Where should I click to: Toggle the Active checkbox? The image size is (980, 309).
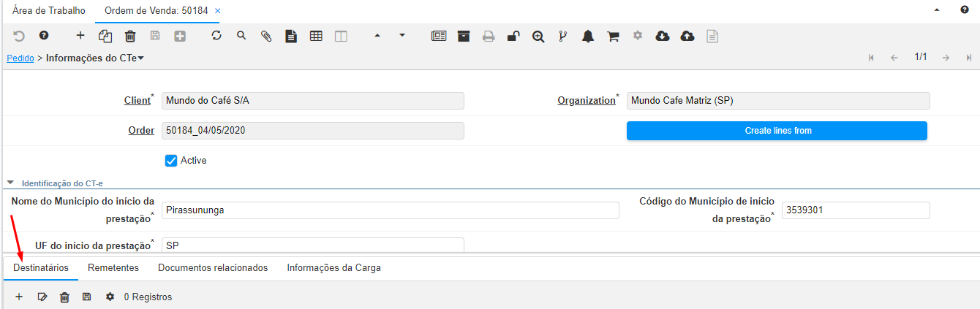click(x=171, y=161)
